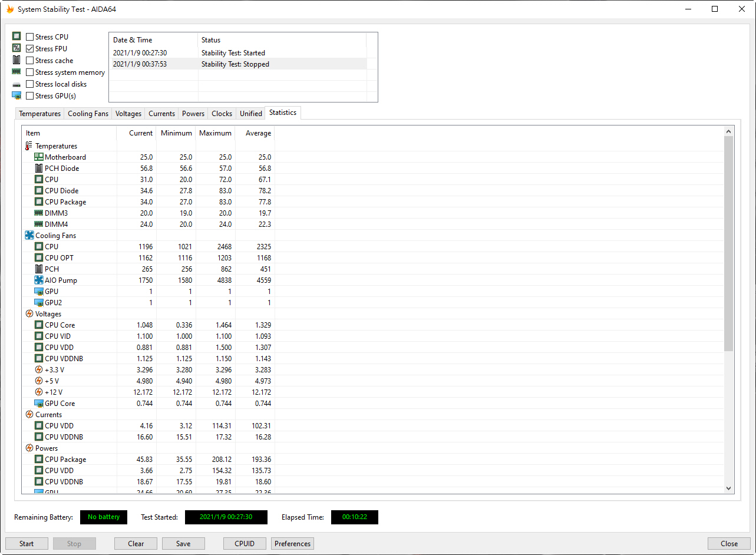Open the CPUID button
This screenshot has width=756, height=555.
[245, 544]
